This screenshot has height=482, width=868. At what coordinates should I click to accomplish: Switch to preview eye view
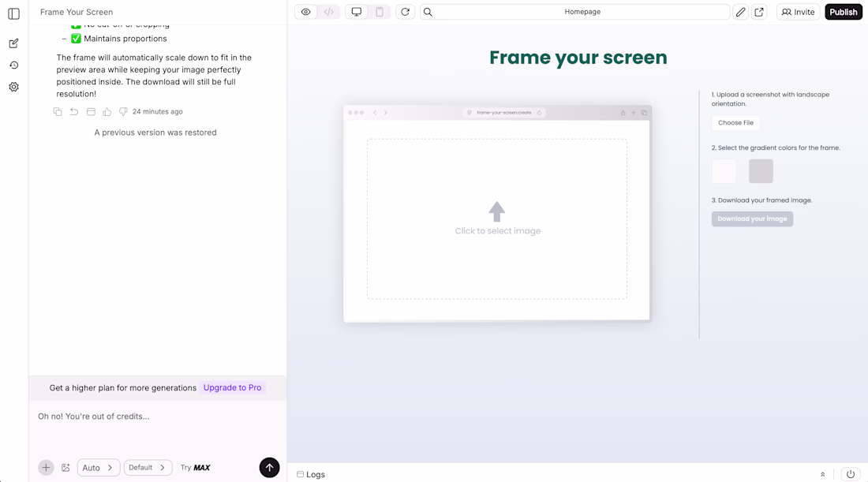[x=305, y=12]
